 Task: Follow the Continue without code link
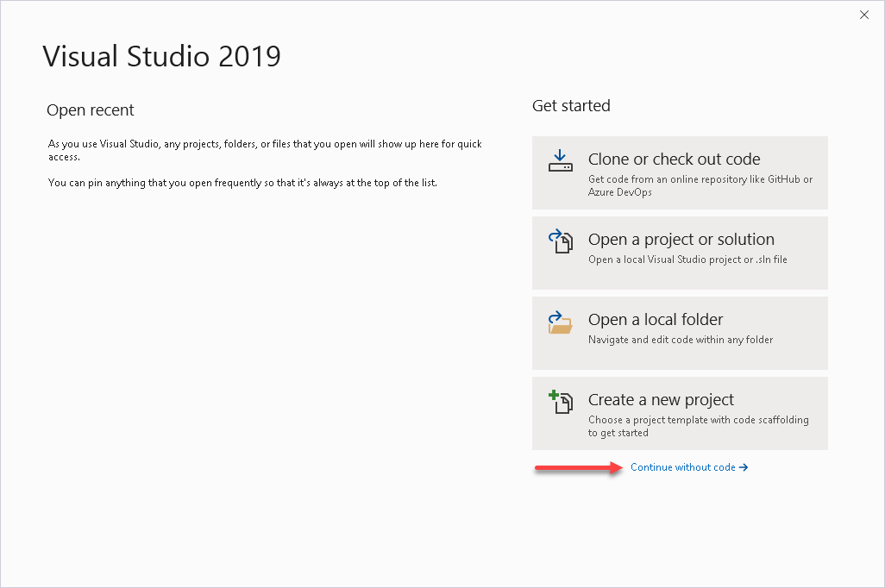coord(682,467)
